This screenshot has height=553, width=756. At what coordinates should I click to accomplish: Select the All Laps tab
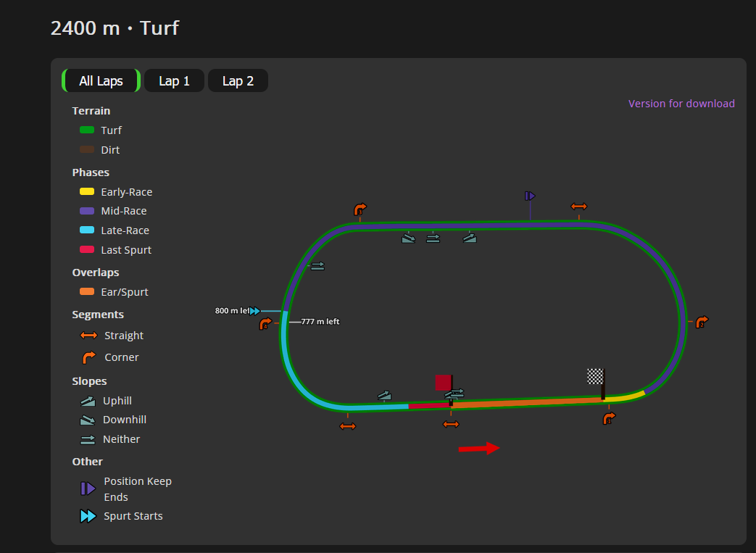(x=101, y=80)
